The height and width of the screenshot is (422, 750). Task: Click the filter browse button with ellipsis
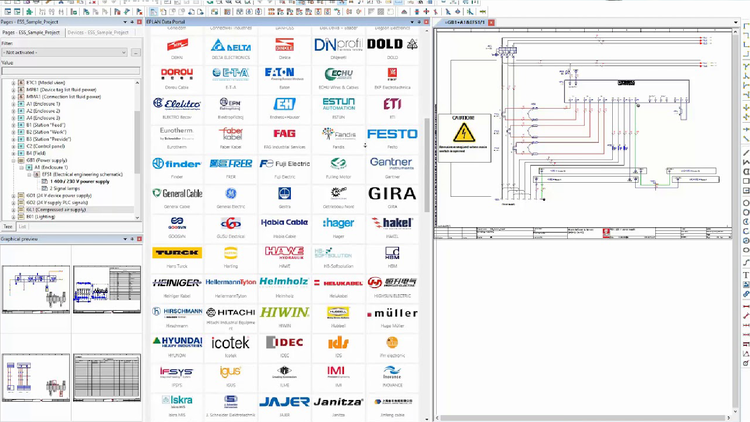[x=135, y=52]
